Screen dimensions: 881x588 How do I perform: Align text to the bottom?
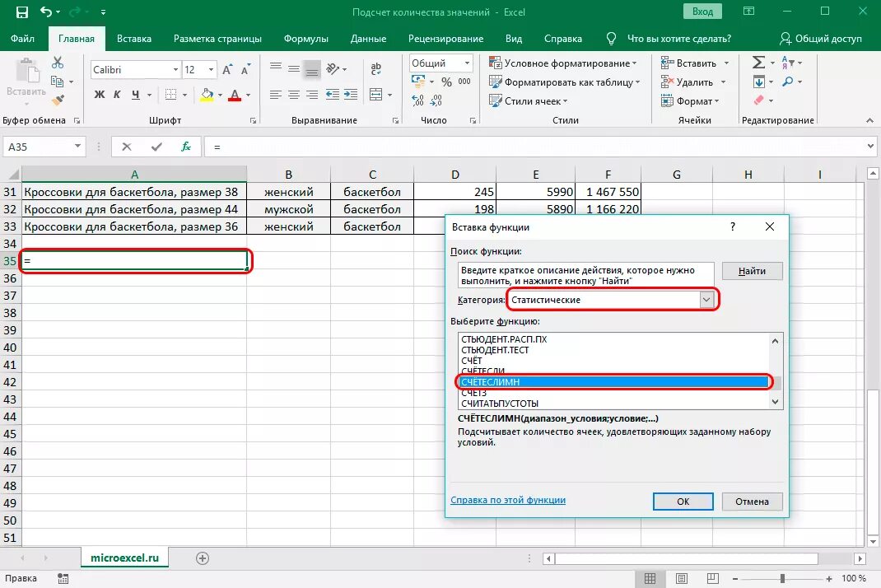[312, 68]
